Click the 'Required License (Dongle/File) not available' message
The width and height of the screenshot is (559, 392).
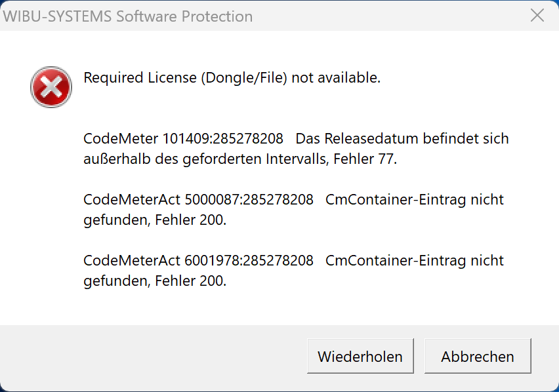(x=232, y=78)
